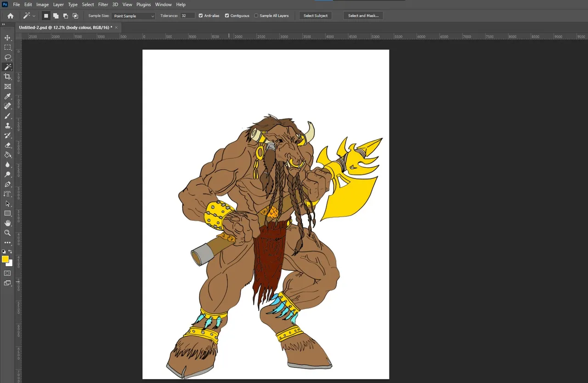The width and height of the screenshot is (588, 383).
Task: Select the Vertical Type tool
Action: click(7, 194)
